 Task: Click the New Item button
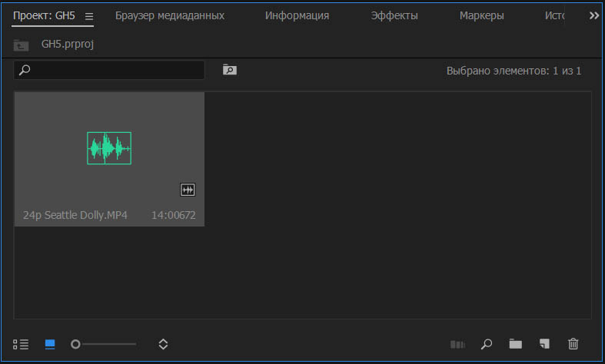click(x=544, y=344)
